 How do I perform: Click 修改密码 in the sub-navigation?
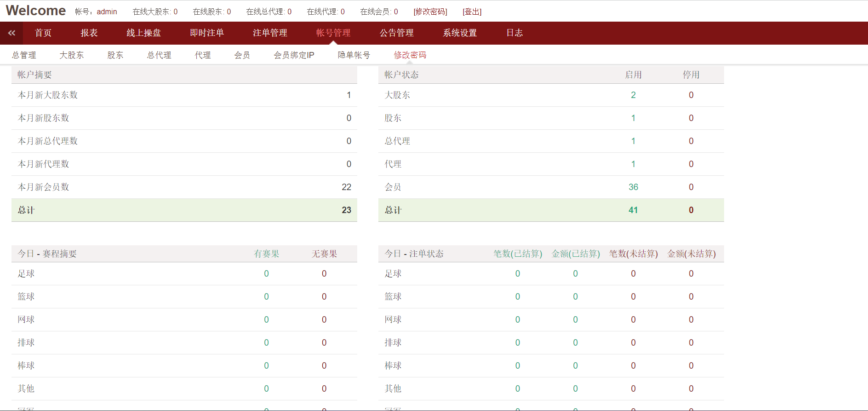[410, 55]
